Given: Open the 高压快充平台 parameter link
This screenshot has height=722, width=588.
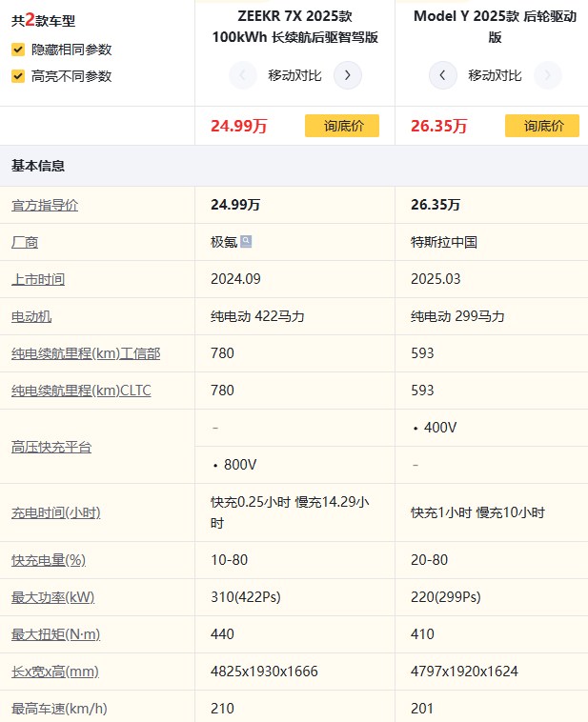Looking at the screenshot, I should 51,447.
